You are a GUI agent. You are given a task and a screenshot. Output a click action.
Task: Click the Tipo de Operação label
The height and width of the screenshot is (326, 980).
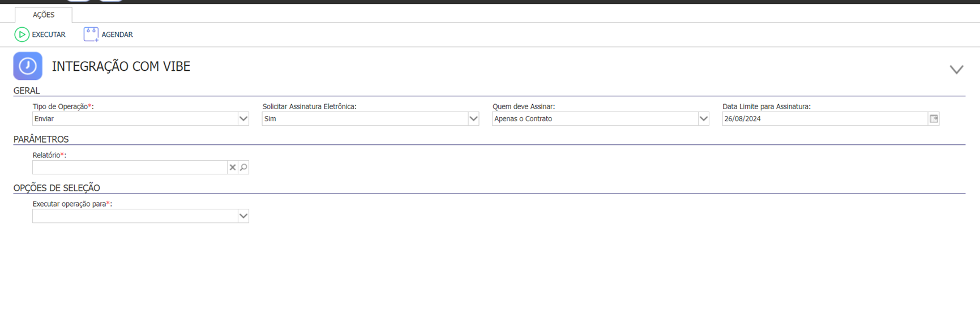63,106
